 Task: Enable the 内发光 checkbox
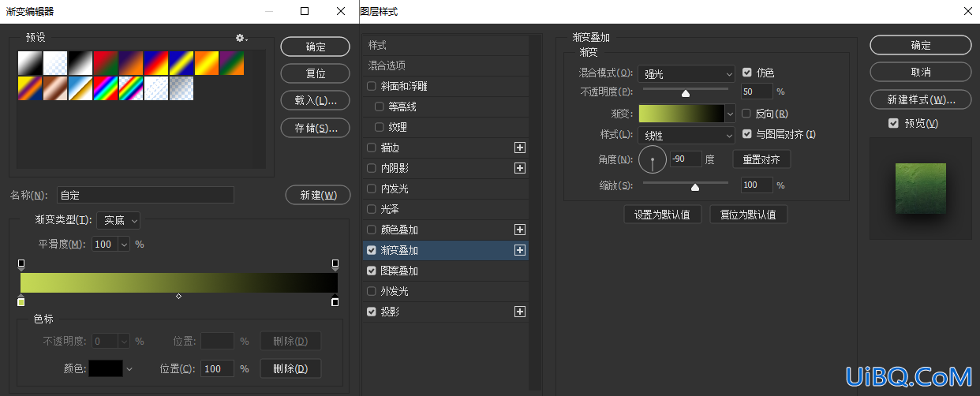coord(372,189)
